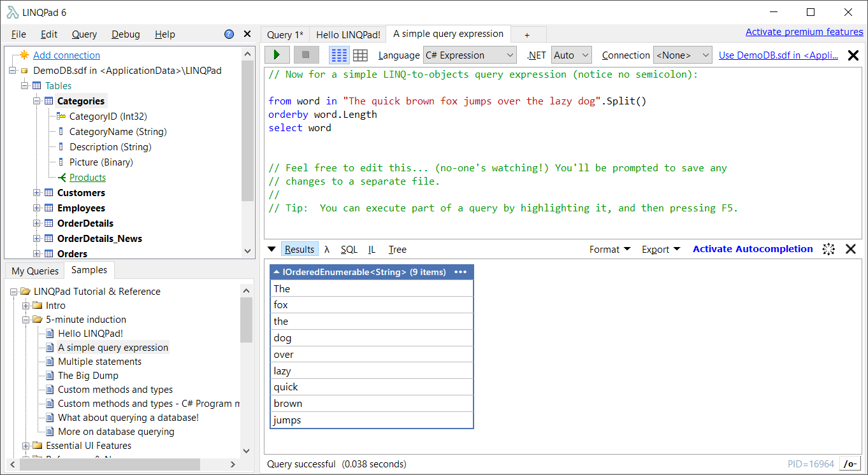Switch to rich text results view icon

[339, 55]
